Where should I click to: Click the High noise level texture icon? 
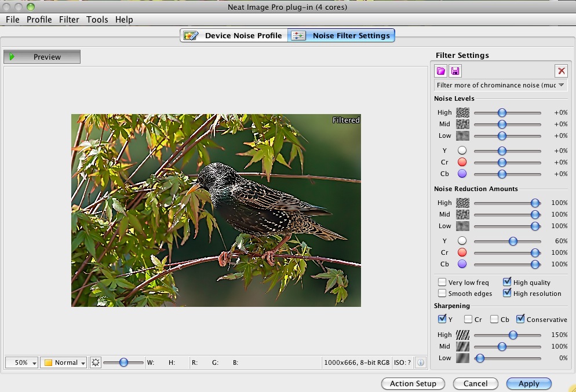click(462, 112)
